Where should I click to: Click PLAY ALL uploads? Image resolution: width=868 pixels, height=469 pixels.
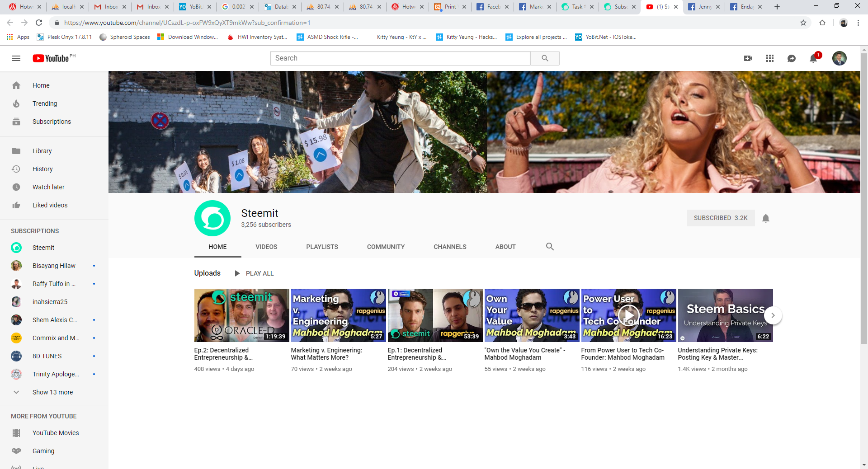pos(255,273)
